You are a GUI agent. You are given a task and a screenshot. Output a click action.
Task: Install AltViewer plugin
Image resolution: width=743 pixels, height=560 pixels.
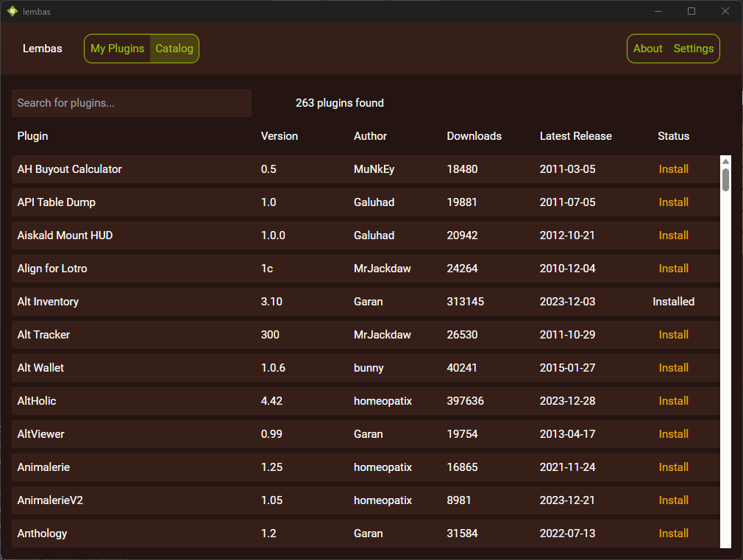click(673, 434)
